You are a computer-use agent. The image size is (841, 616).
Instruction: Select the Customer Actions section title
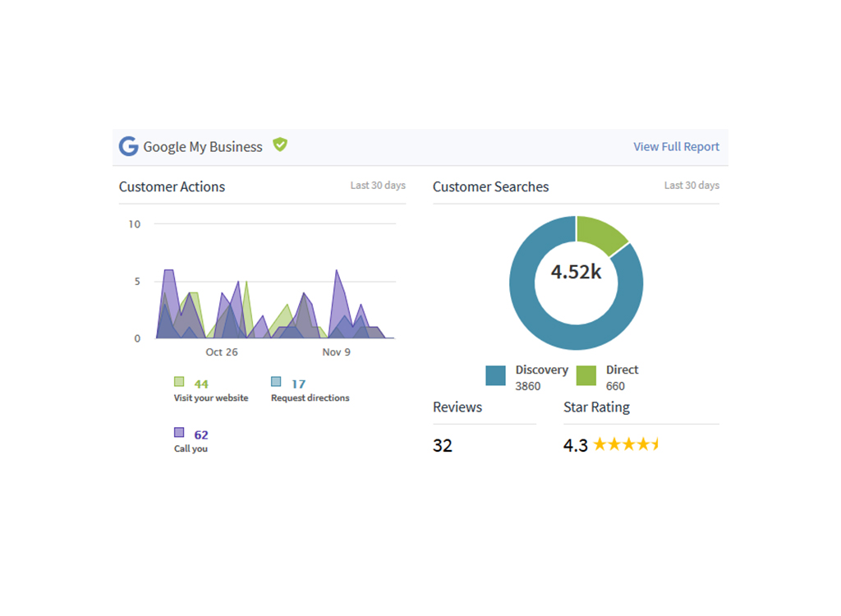click(x=172, y=186)
